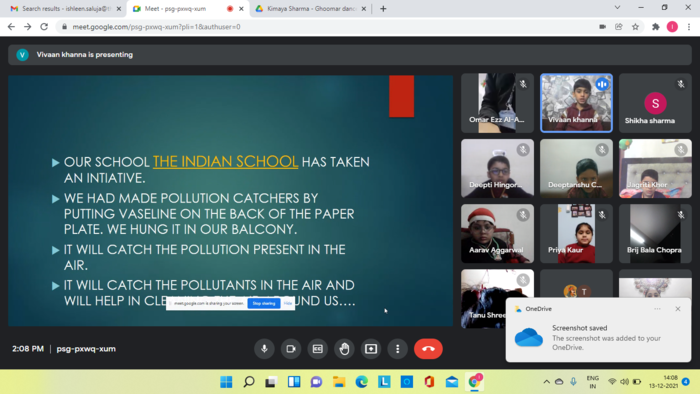Go forward in browser history
Screen dimensions: 700x394
28,27
